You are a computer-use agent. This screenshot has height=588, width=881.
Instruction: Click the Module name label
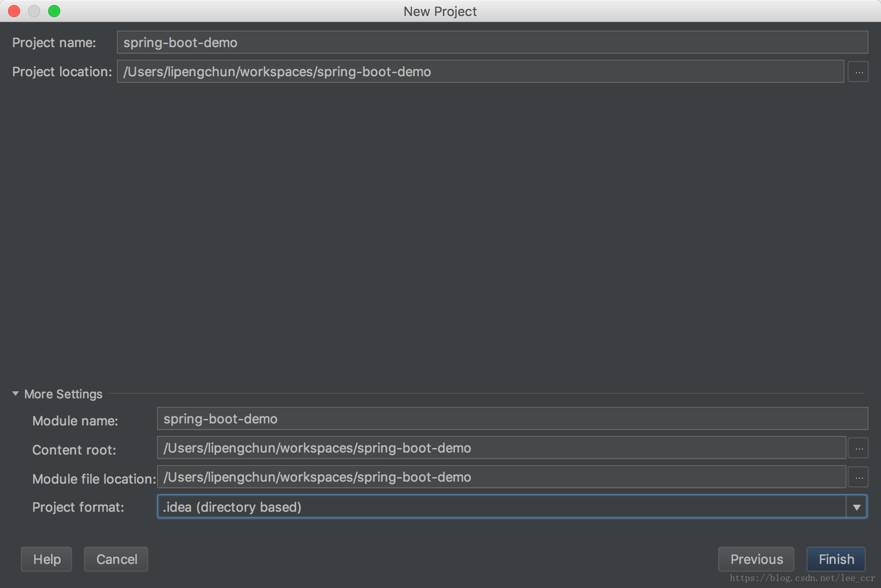pyautogui.click(x=75, y=421)
